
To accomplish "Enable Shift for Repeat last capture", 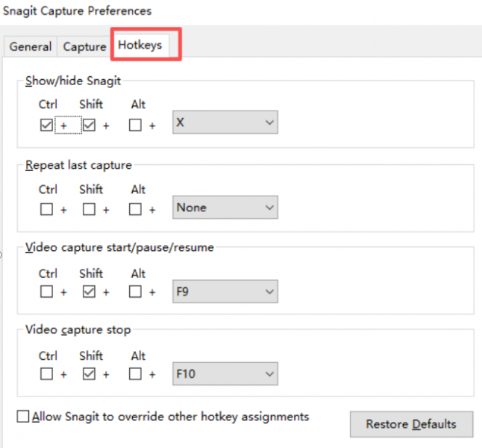I will pos(89,209).
